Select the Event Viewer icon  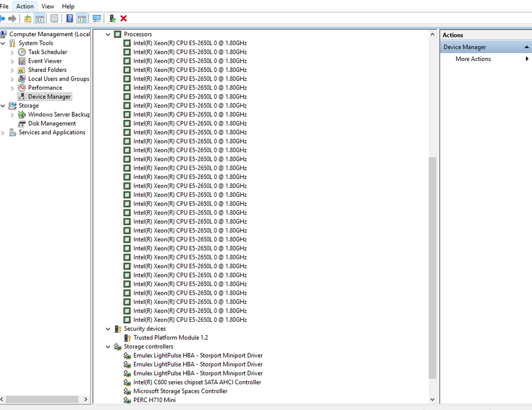(22, 61)
